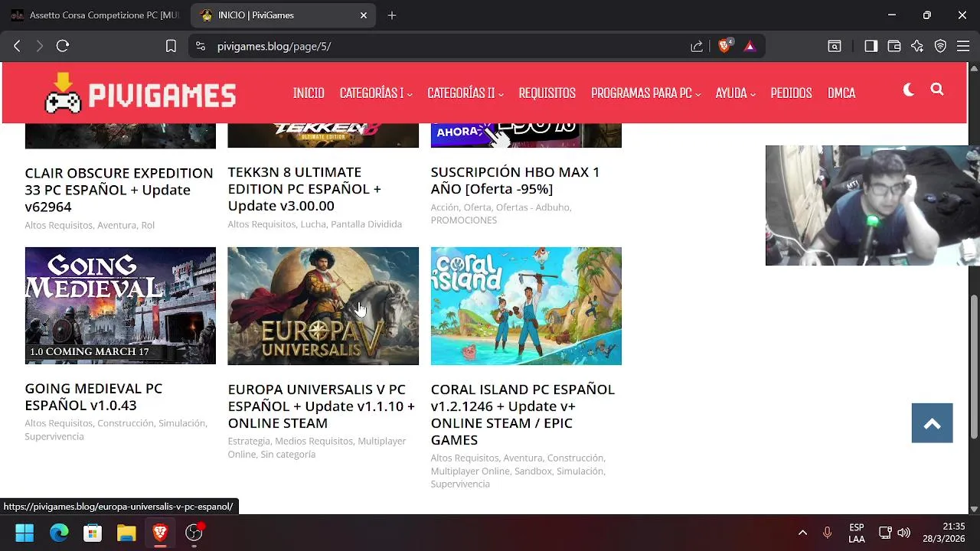Click the Pantalla Dividida category tag
This screenshot has width=980, height=551.
(x=366, y=224)
